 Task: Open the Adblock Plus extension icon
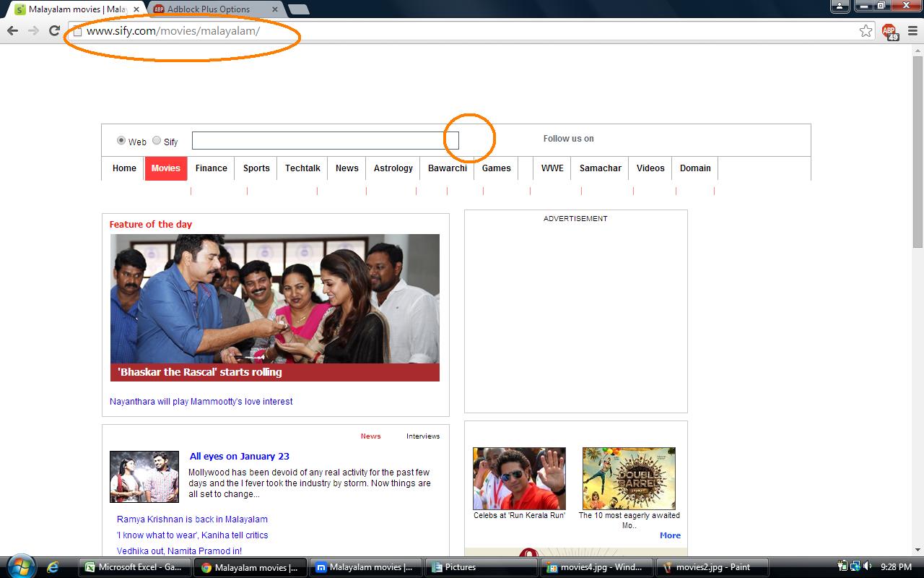[x=890, y=32]
